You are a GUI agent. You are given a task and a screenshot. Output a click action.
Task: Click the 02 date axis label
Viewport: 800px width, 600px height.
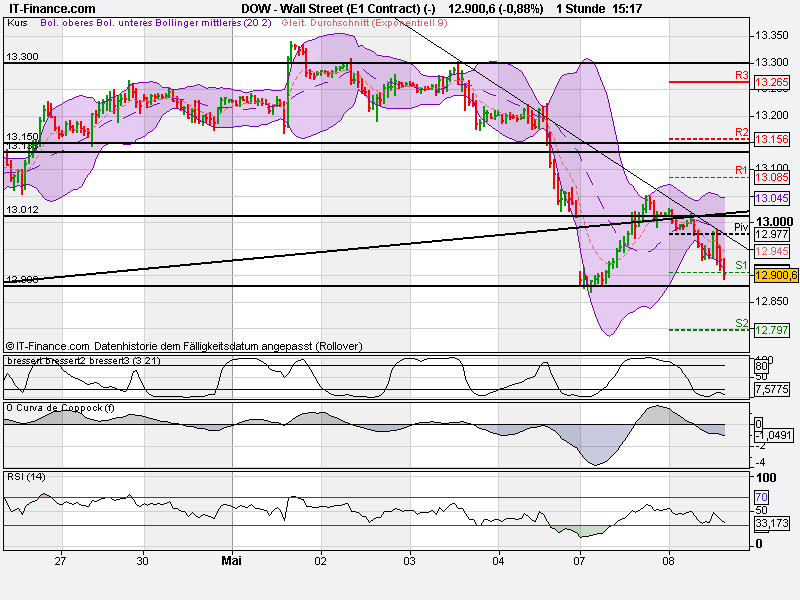(320, 561)
